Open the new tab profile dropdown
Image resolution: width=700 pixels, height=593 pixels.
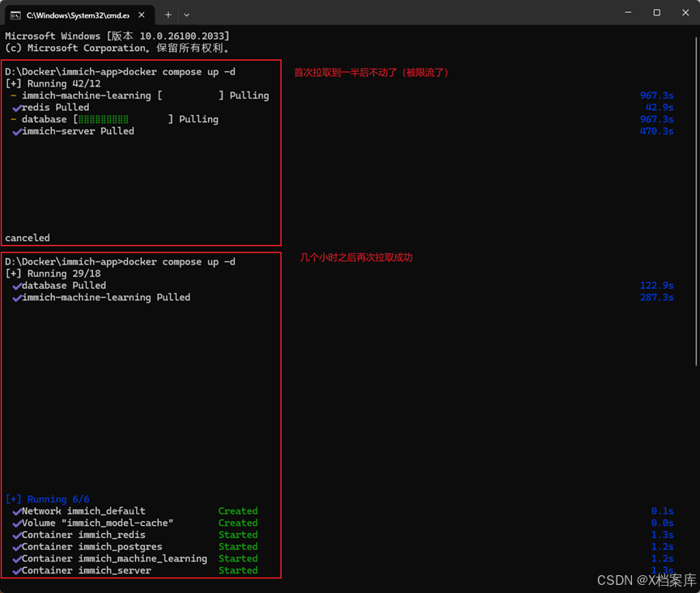187,15
